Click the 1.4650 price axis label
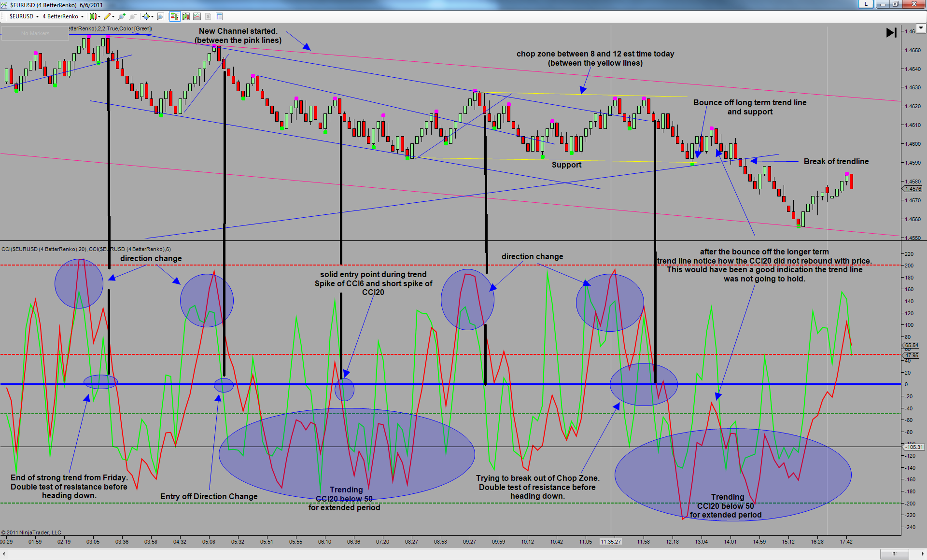This screenshot has height=560, width=927. tap(913, 50)
